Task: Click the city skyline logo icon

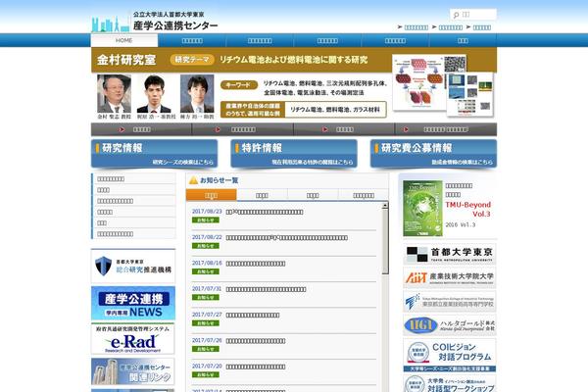Action: 110,24
